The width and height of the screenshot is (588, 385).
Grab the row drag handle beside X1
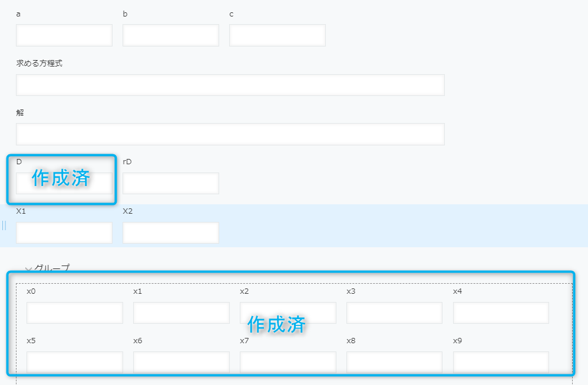(x=4, y=225)
